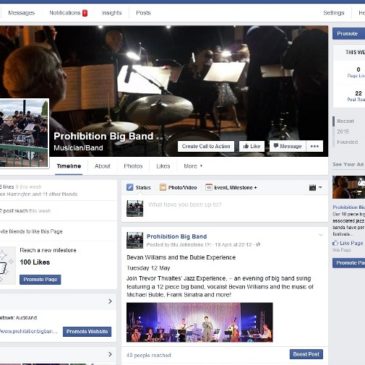Screen dimensions: 365x365
Task: Select the Likes tab
Action: click(163, 166)
